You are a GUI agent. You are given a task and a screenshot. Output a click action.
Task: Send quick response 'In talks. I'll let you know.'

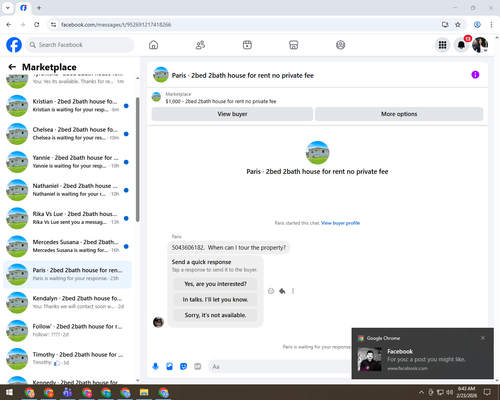(x=215, y=300)
